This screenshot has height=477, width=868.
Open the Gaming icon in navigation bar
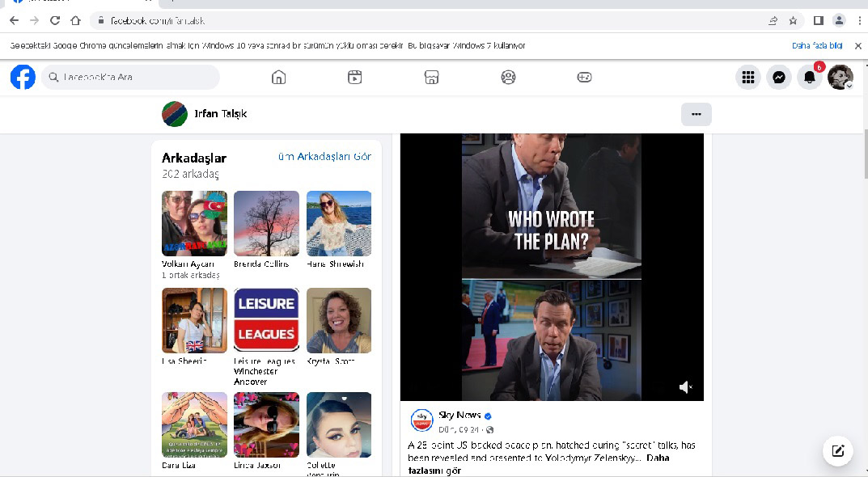pyautogui.click(x=584, y=78)
